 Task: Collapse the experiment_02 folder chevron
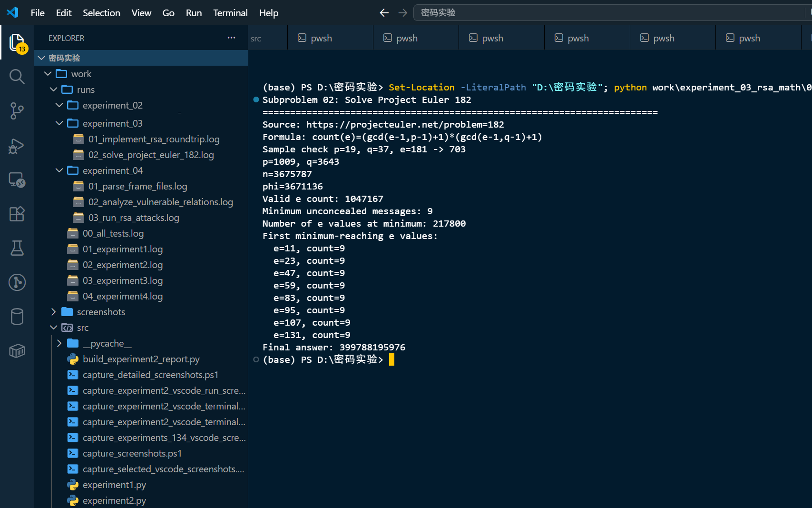[59, 105]
